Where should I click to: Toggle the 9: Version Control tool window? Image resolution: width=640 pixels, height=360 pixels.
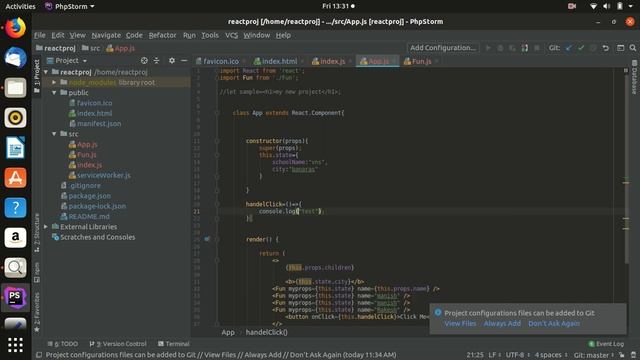pyautogui.click(x=118, y=344)
